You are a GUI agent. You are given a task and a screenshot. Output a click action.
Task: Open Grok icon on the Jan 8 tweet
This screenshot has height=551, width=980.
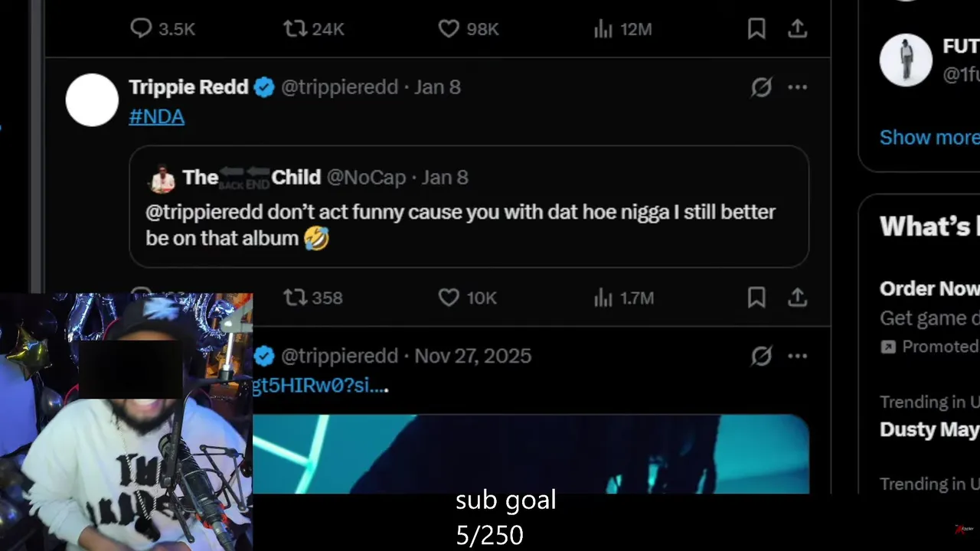(x=761, y=87)
